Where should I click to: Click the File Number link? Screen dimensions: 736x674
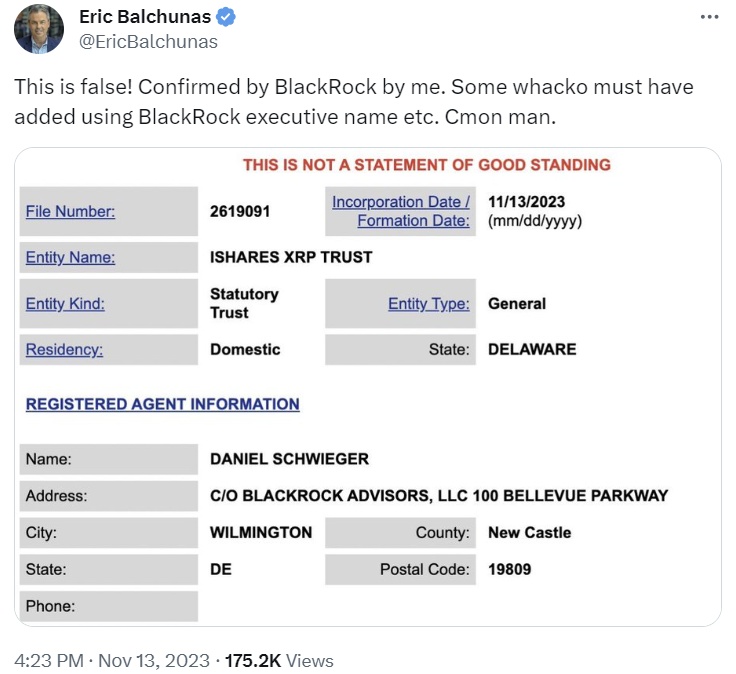click(x=70, y=211)
